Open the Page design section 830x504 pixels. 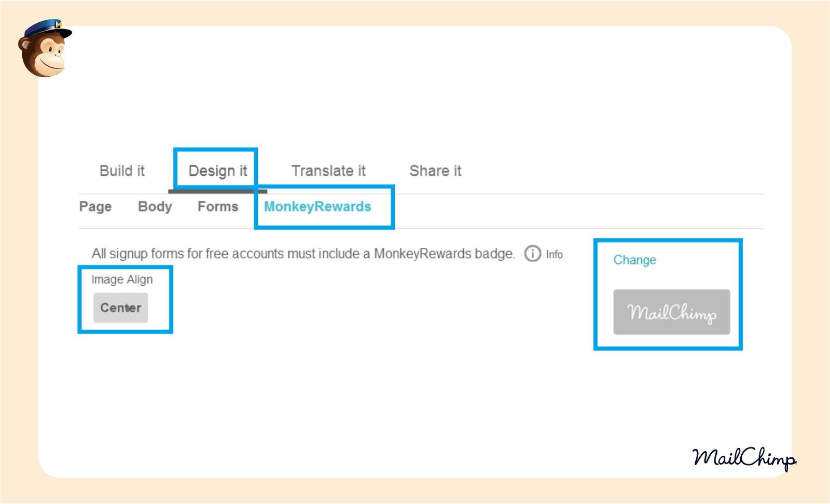(95, 207)
